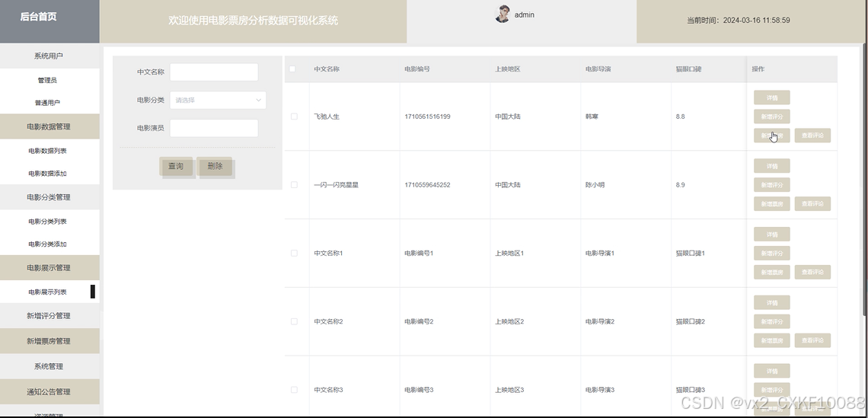
Task: Click the director cell 韩寒
Action: [x=592, y=116]
